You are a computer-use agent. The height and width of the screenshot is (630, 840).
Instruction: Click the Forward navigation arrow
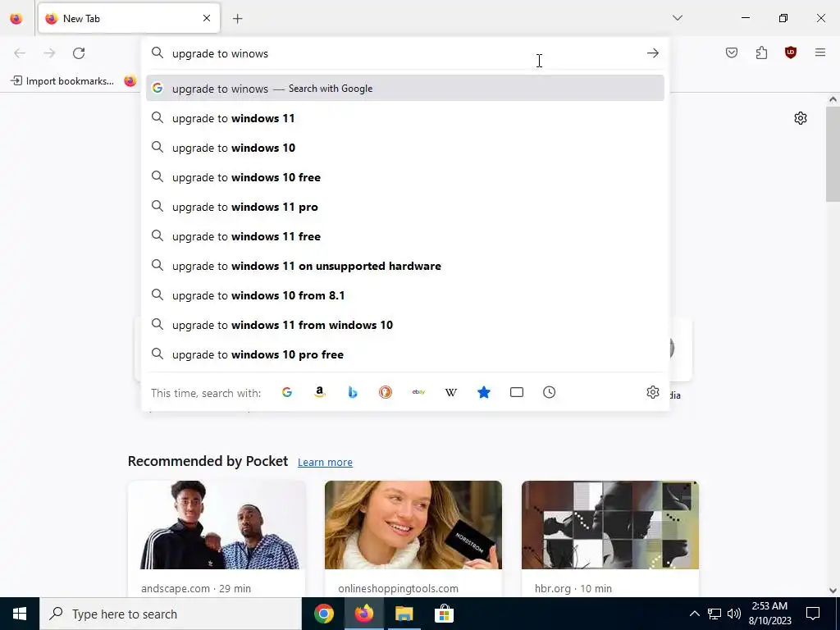click(49, 53)
